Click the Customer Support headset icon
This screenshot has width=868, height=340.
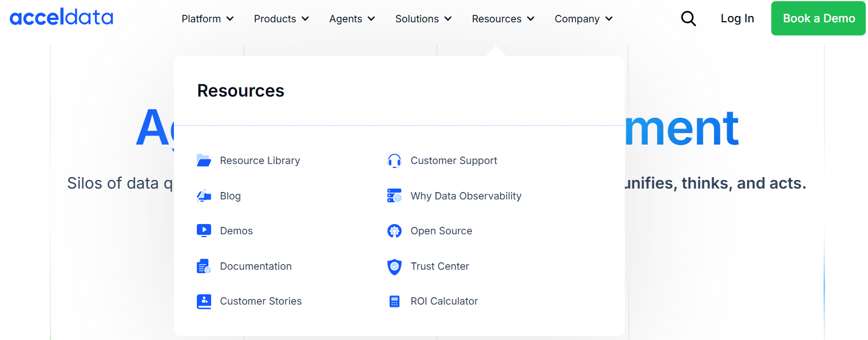pos(394,160)
